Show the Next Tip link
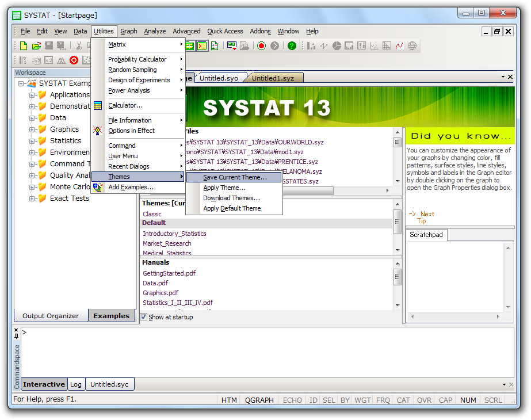This screenshot has width=531, height=420. point(422,217)
